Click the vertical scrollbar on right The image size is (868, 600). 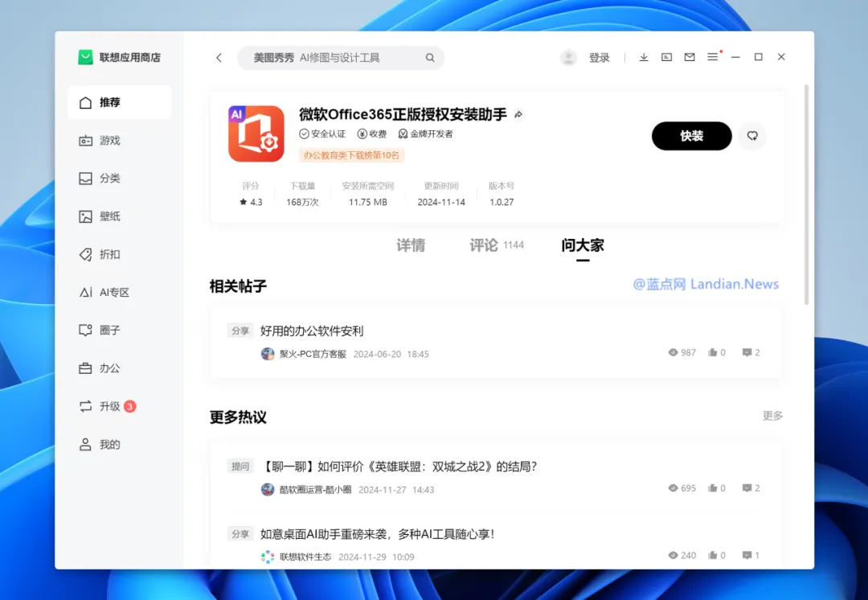coord(806,193)
